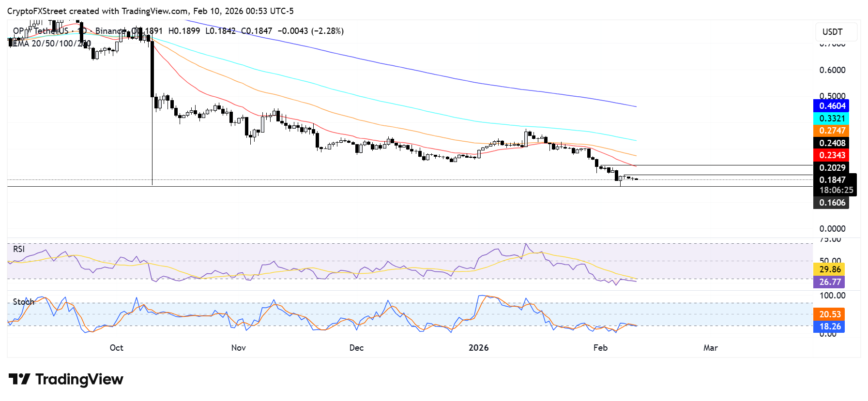Click the OP / TetherUS symbol title
This screenshot has width=868, height=401.
click(x=41, y=31)
